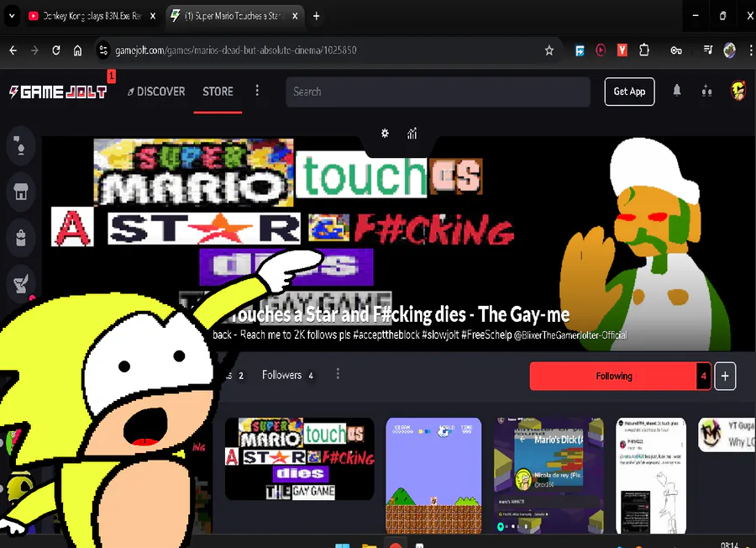Click the gamejolt.com address bar URL

click(x=236, y=50)
